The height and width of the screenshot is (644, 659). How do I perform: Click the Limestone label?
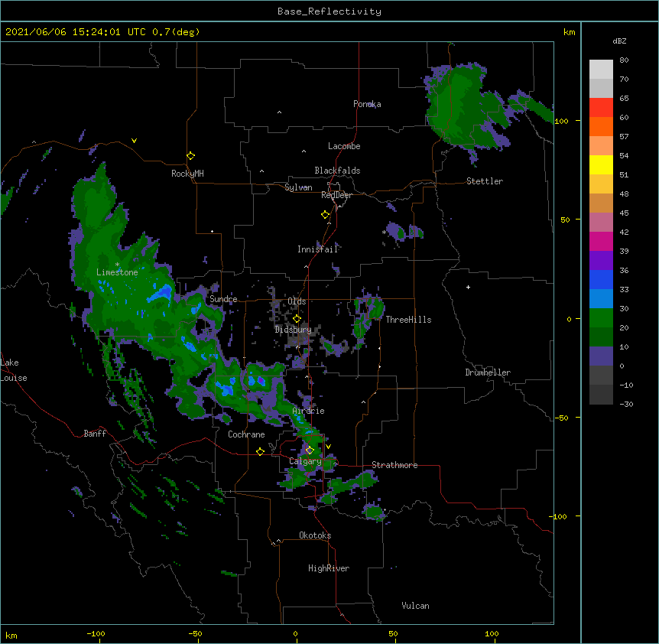pos(117,272)
